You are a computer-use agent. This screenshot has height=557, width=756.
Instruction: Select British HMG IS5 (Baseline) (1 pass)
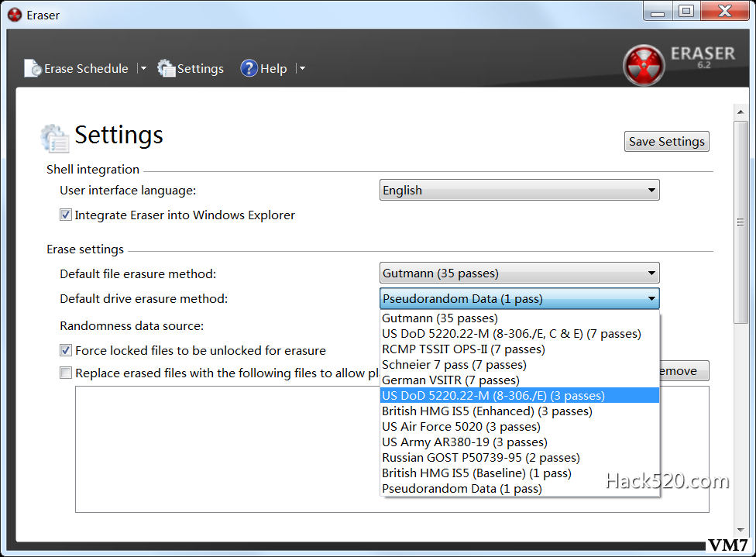coord(519,473)
